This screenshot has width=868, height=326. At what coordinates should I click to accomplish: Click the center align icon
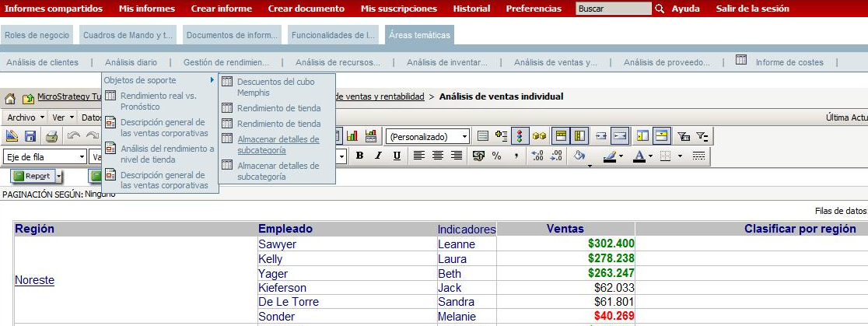[x=438, y=156]
